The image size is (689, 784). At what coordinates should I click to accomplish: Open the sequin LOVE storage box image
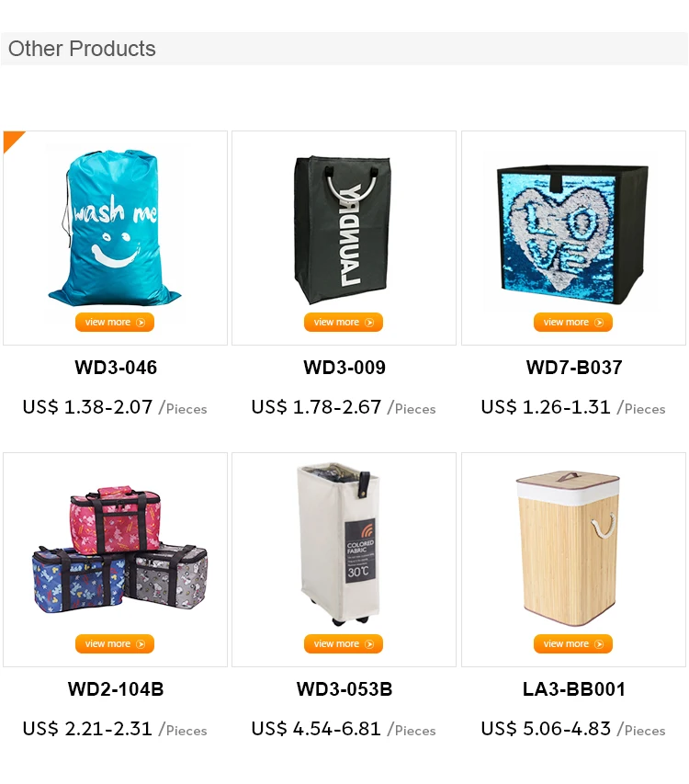pos(572,234)
